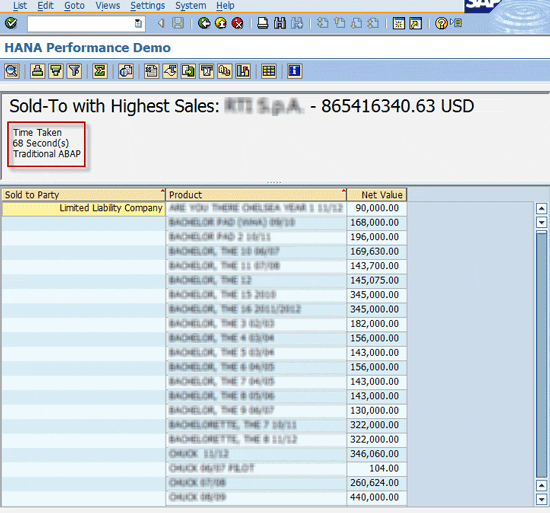Select the 130,000.00 net value cell

377,411
